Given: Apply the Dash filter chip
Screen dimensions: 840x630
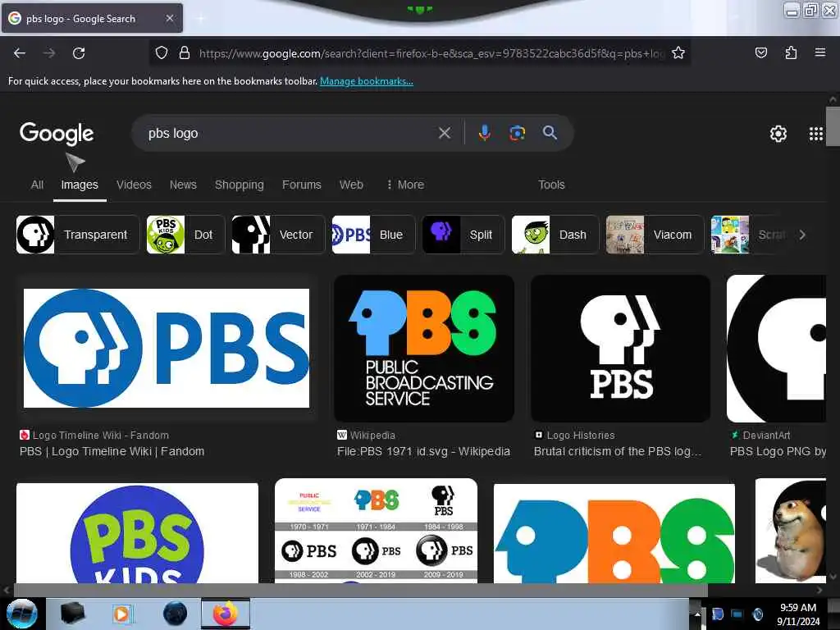Looking at the screenshot, I should pyautogui.click(x=555, y=235).
